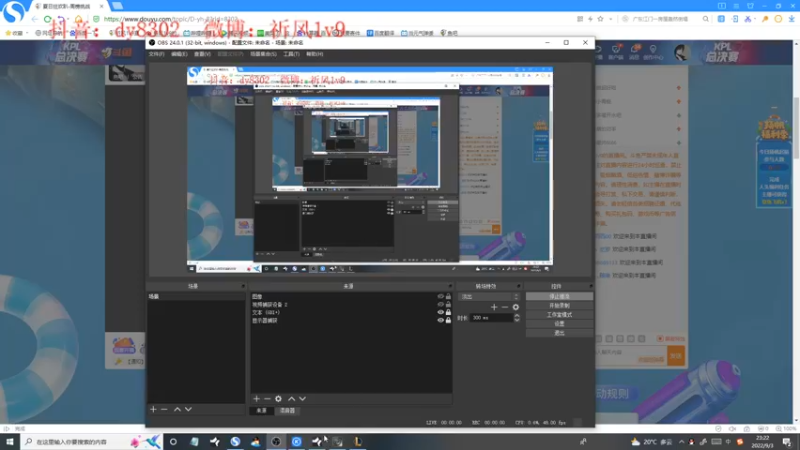
Task: Open the OBS Studio taskbar icon
Action: (276, 441)
